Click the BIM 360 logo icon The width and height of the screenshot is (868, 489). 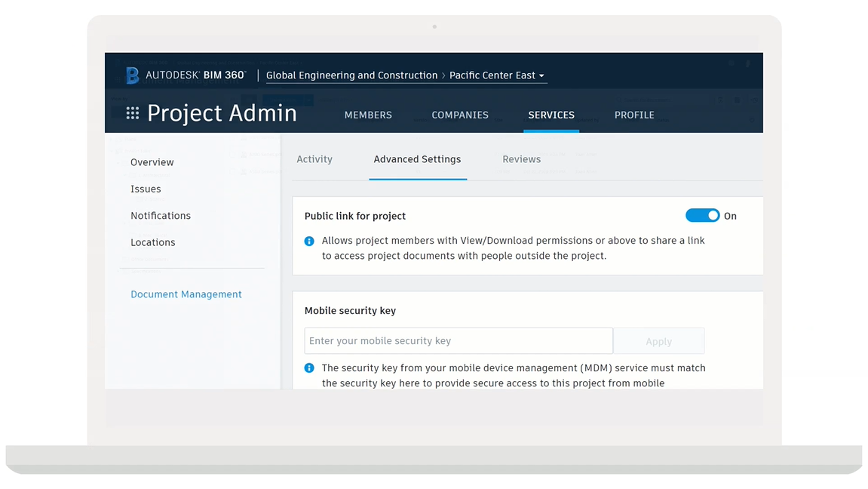click(132, 75)
